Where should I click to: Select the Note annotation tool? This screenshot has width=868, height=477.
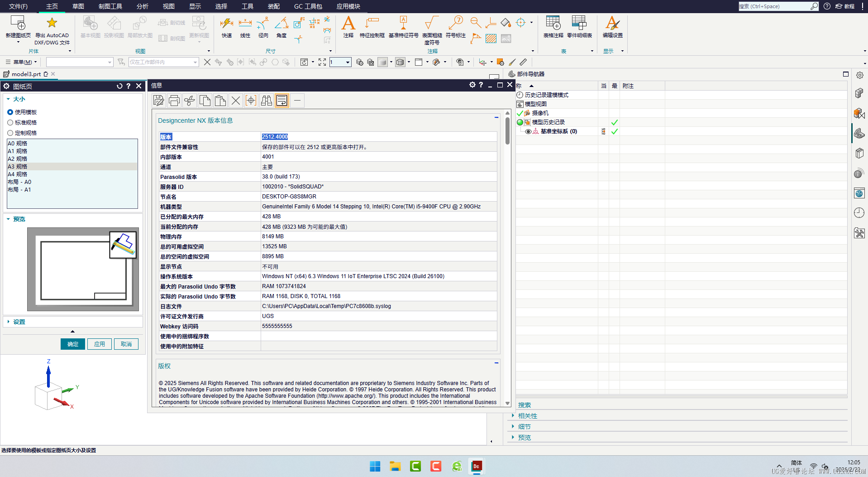(348, 24)
